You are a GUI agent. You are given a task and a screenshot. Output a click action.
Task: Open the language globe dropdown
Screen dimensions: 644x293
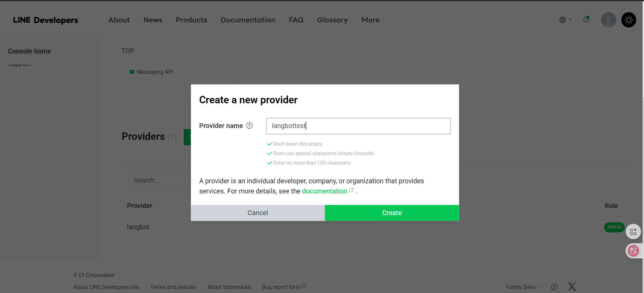(565, 20)
